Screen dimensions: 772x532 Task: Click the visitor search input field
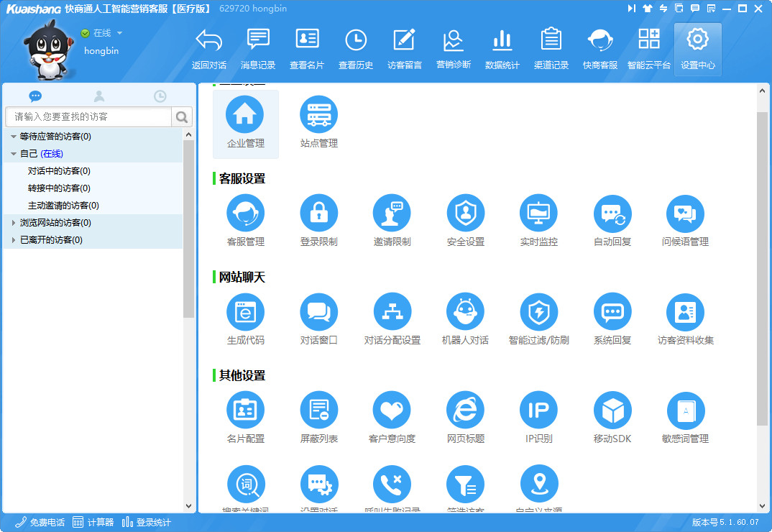pos(89,116)
